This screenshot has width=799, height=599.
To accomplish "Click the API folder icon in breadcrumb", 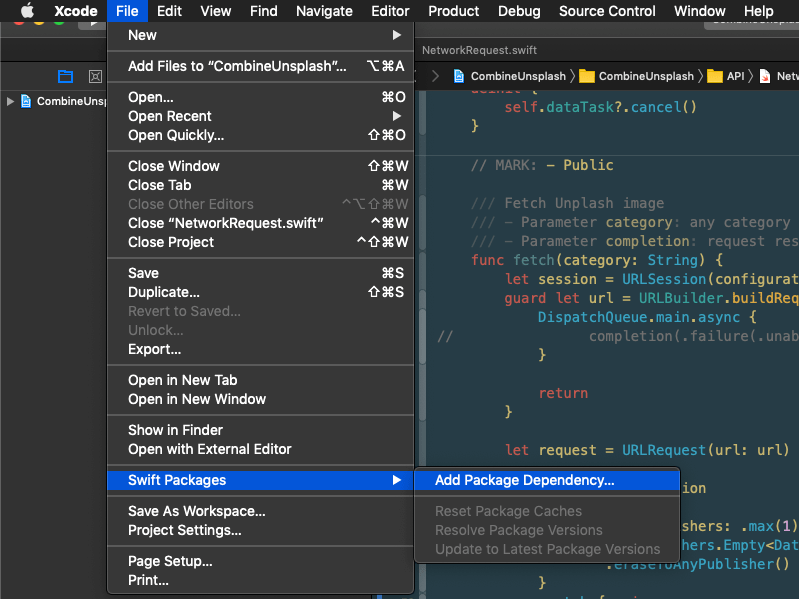I will coord(715,76).
